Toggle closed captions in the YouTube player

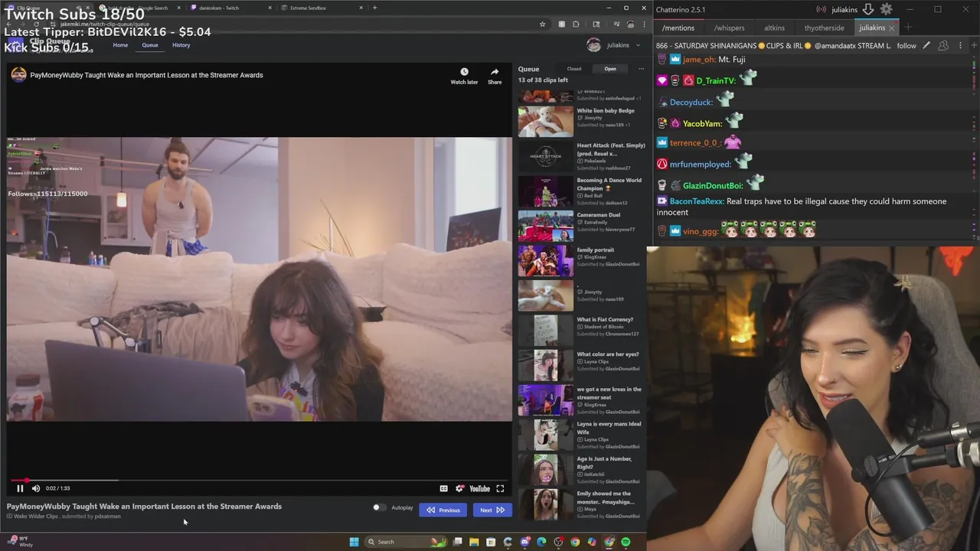(443, 488)
